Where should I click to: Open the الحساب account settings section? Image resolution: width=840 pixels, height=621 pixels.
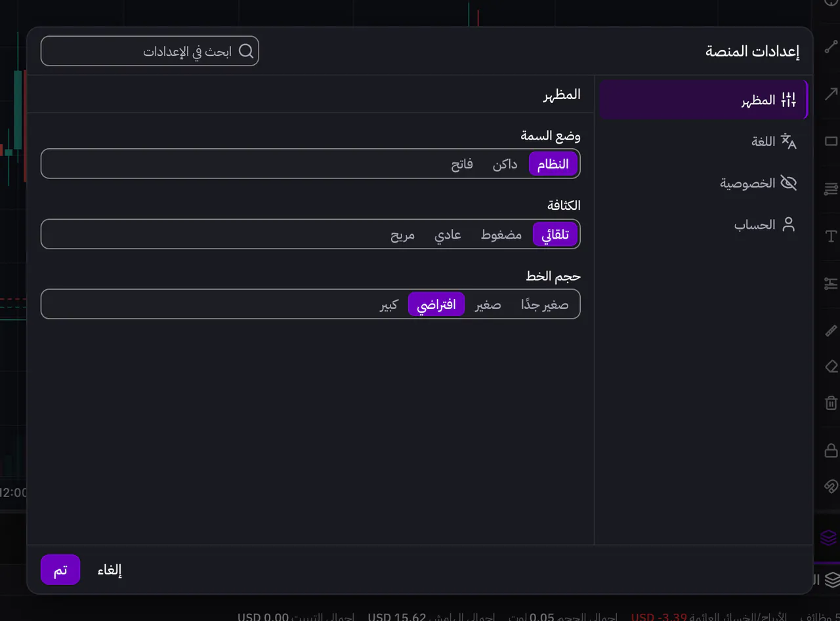pyautogui.click(x=703, y=224)
